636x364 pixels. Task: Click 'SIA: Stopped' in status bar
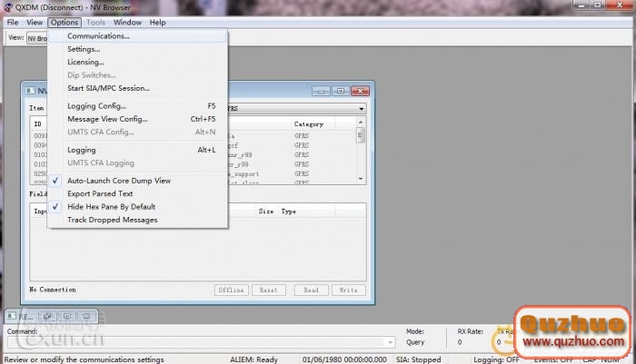pos(419,359)
